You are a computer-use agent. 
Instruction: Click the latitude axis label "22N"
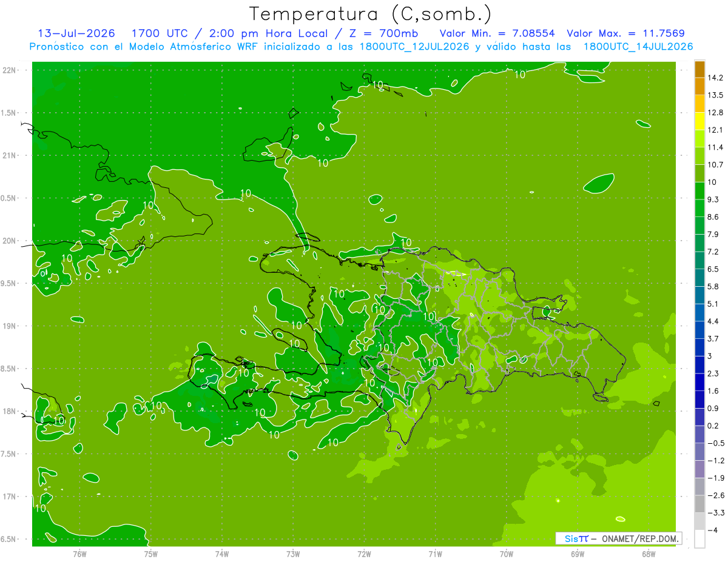[x=10, y=70]
